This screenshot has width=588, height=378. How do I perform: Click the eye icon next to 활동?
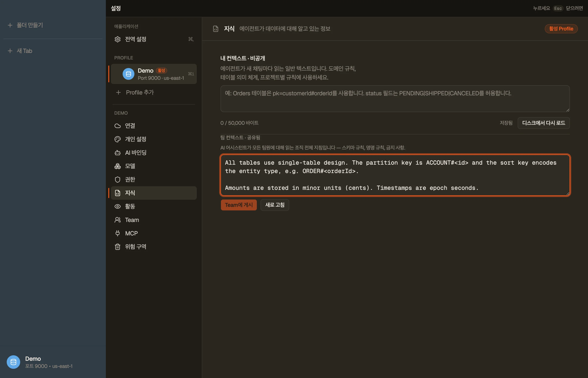pos(118,206)
